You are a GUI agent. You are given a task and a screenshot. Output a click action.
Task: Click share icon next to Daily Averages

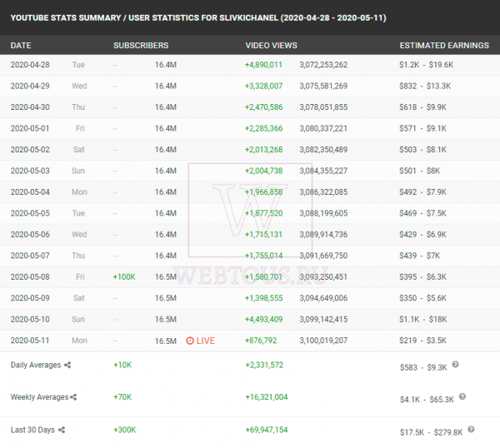(67, 366)
